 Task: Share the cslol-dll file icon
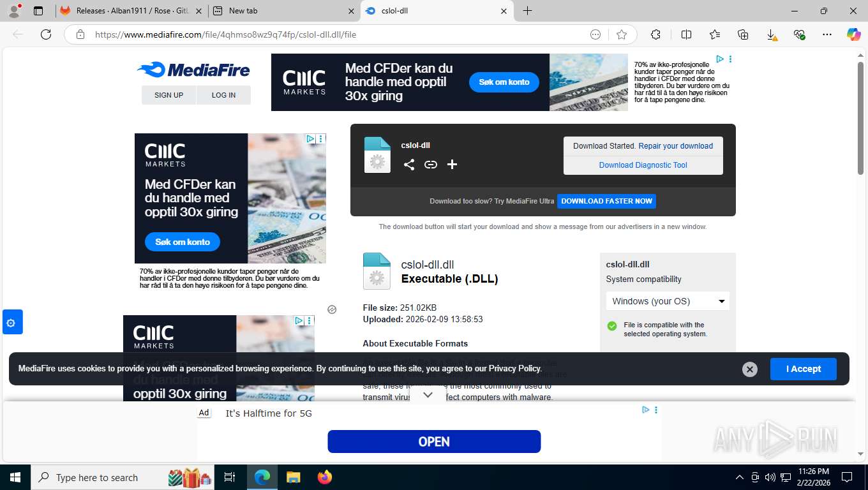click(409, 165)
